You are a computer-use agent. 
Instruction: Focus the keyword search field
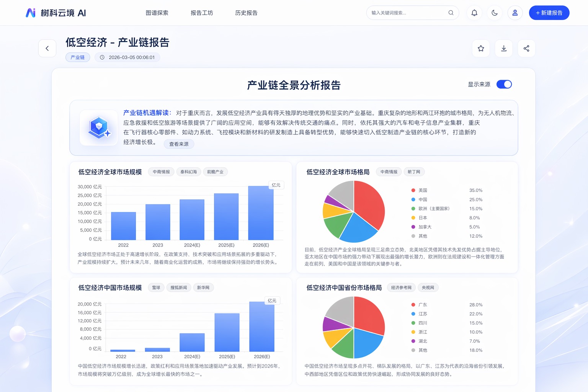[413, 13]
